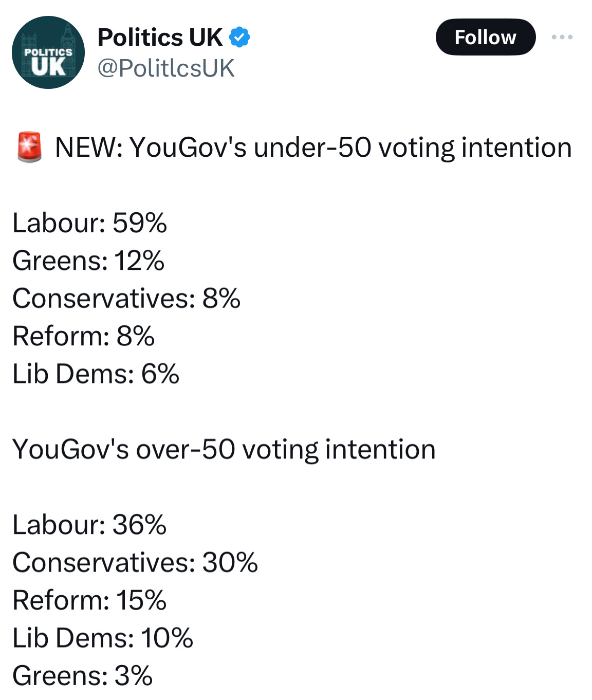Image resolution: width=592 pixels, height=700 pixels.
Task: Select the 'Labour: 36%' line
Action: point(89,525)
